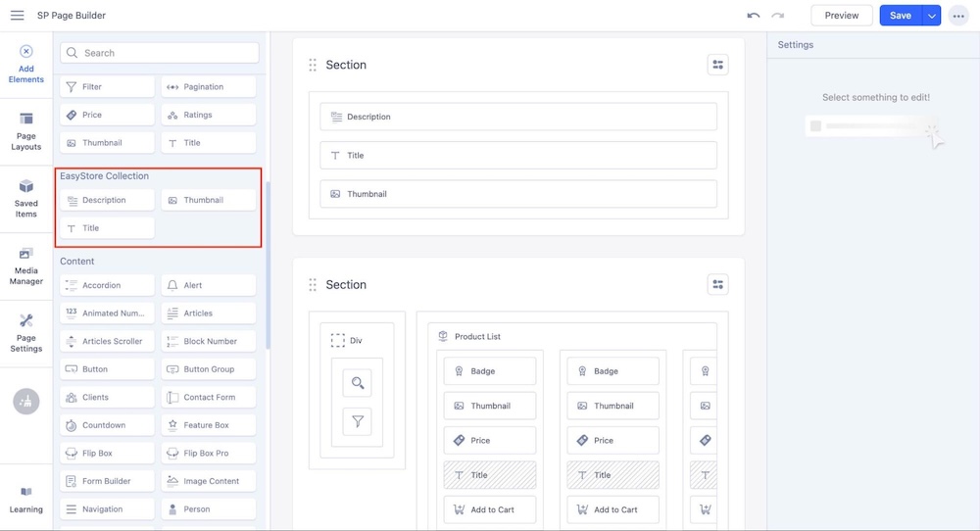Select Price in first product column
This screenshot has height=531, width=980.
tap(489, 441)
